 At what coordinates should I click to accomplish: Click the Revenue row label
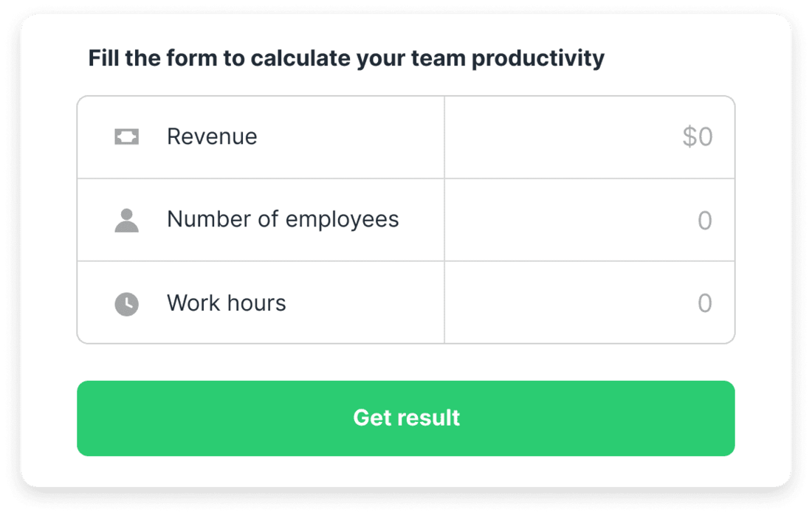click(213, 136)
